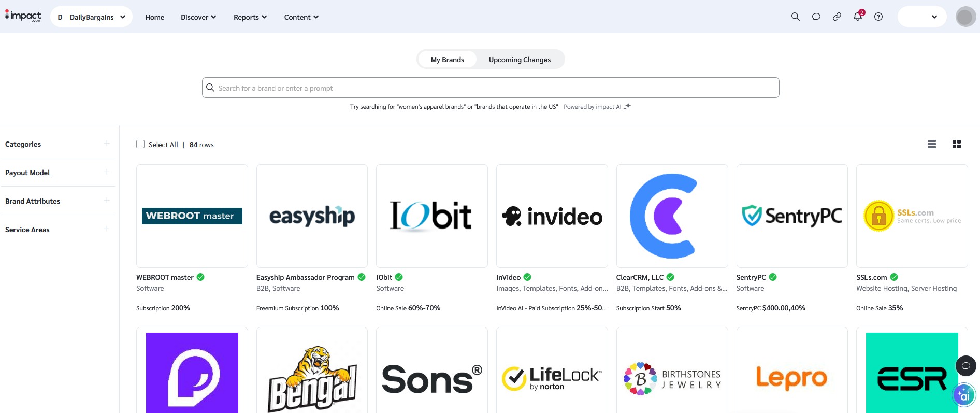Click the ClearCRM logo thumbnail

coord(672,216)
